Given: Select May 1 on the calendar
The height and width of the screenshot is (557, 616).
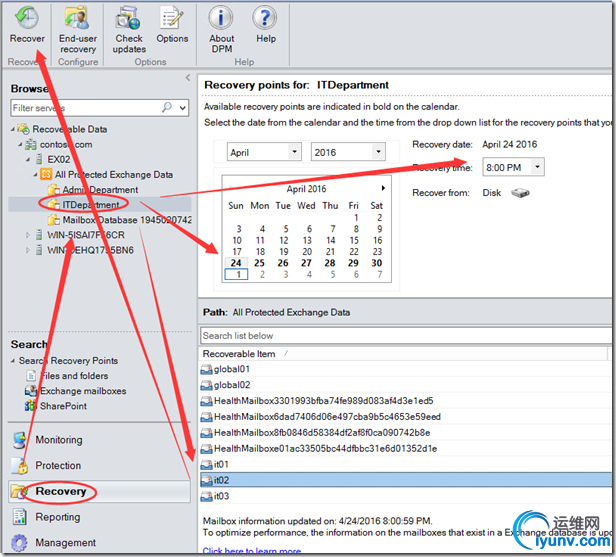Looking at the screenshot, I should pos(236,274).
